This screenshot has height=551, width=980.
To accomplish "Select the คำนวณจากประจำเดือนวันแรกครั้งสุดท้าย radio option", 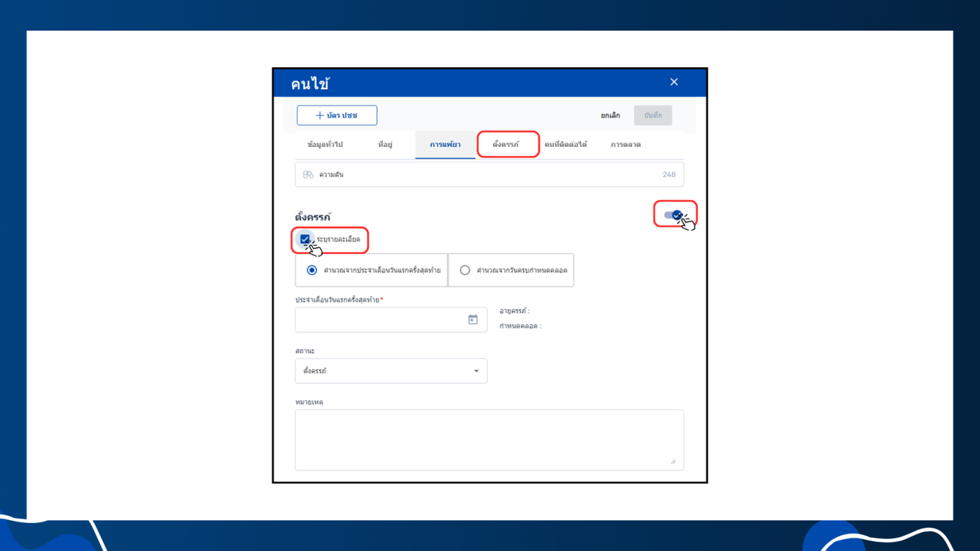I will (312, 270).
